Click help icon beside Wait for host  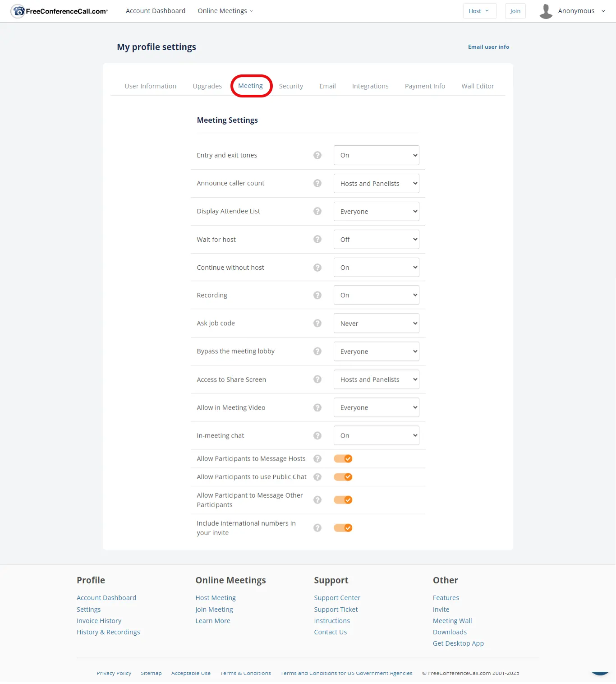pyautogui.click(x=317, y=240)
